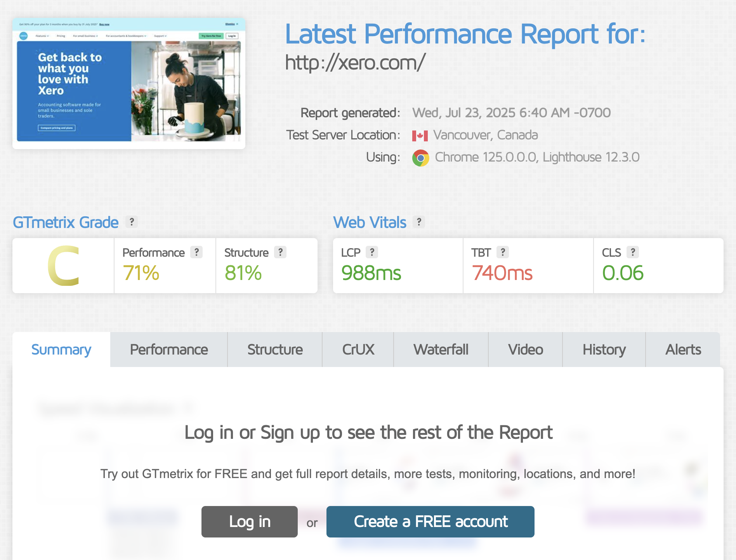
Task: Click the C grade letter
Action: tap(64, 266)
